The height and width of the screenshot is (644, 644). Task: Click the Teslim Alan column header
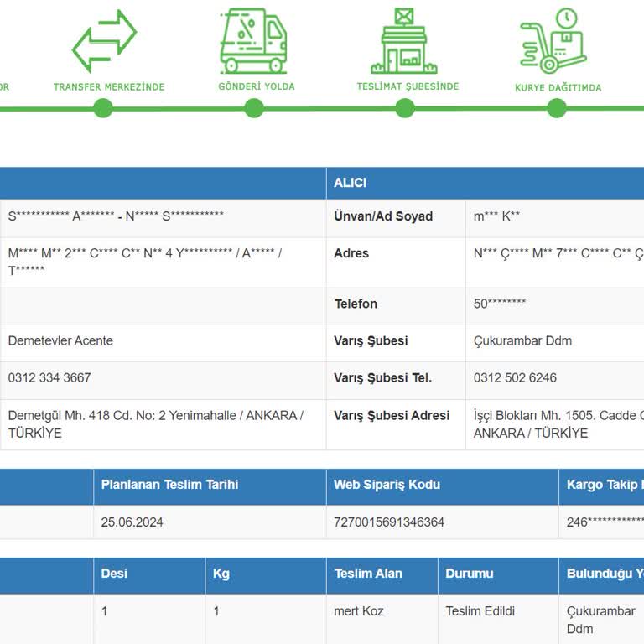pos(368,574)
